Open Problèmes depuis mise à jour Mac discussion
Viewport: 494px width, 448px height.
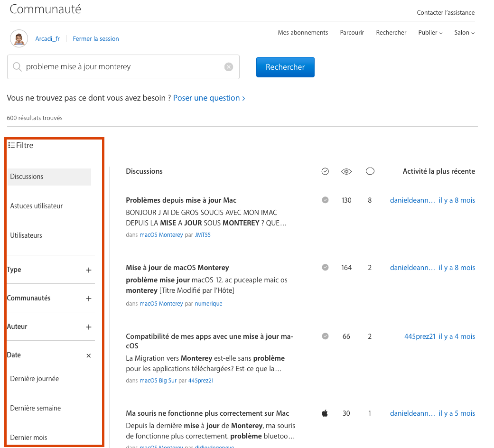[x=181, y=200]
